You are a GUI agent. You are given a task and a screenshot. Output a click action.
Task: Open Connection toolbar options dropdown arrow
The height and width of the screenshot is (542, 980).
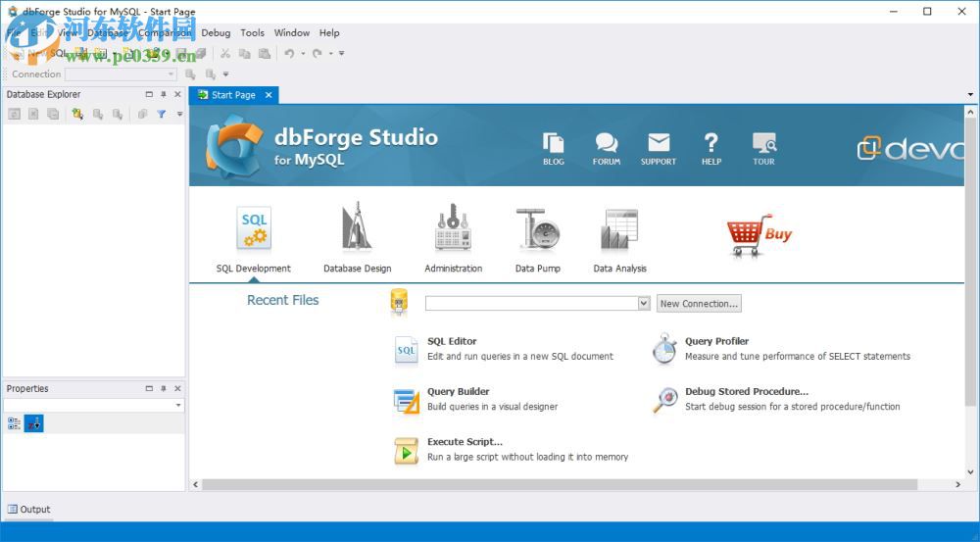pos(225,74)
